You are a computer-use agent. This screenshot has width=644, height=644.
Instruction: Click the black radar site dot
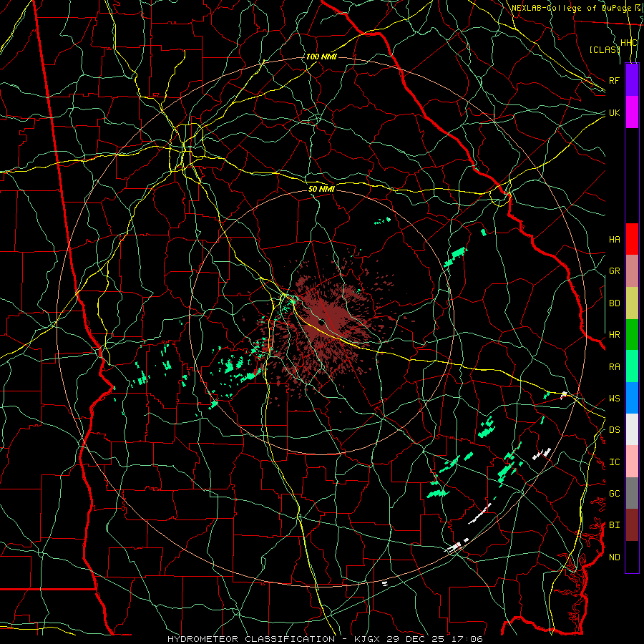[x=321, y=323]
